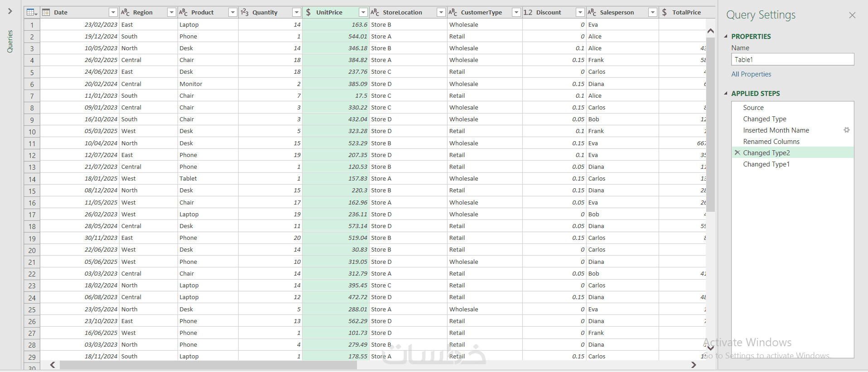Open the Salesperson column filter dropdown

tap(653, 12)
